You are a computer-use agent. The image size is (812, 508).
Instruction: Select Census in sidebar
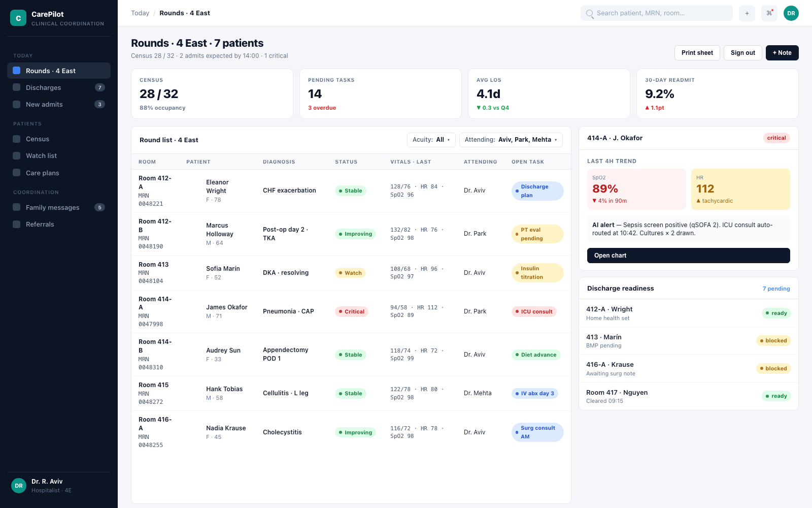pos(59,139)
